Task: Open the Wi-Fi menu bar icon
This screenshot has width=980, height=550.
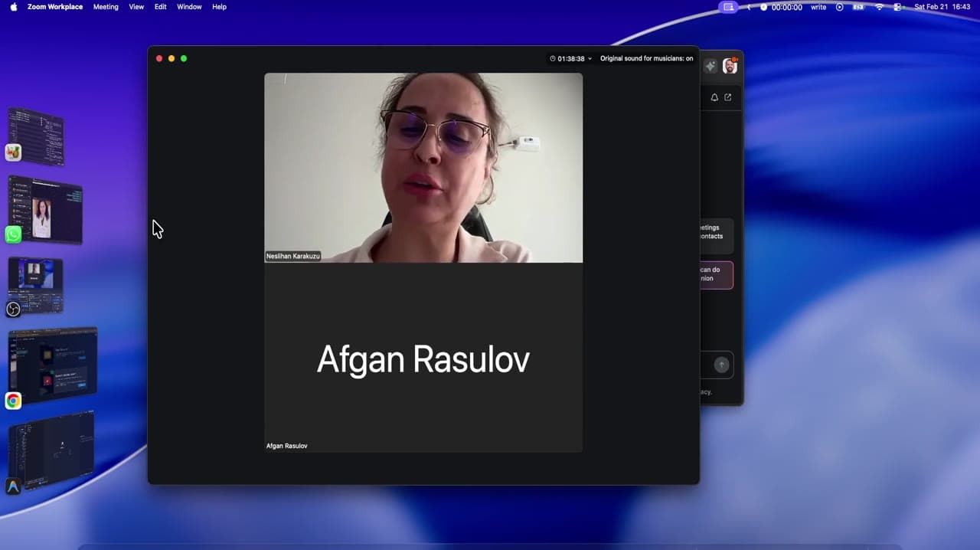Action: (x=879, y=7)
